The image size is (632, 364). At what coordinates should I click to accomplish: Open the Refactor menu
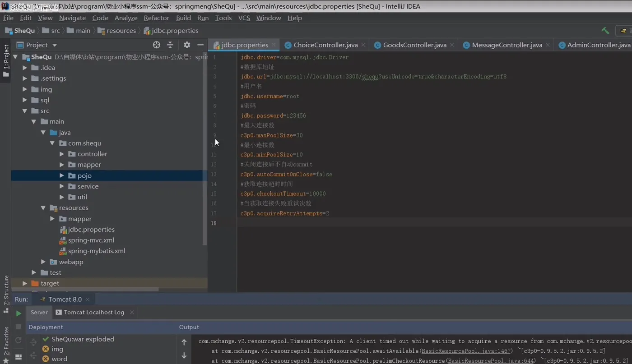(156, 18)
